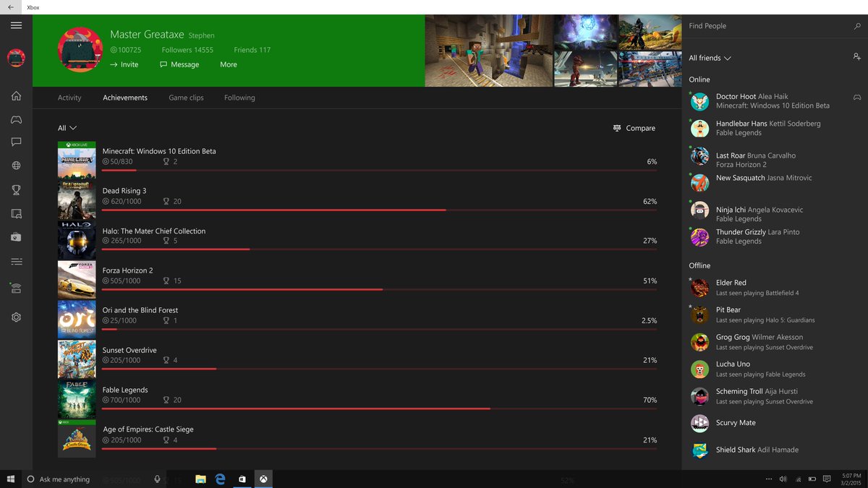Expand the All friends dropdown
Image resolution: width=868 pixels, height=488 pixels.
coord(710,58)
